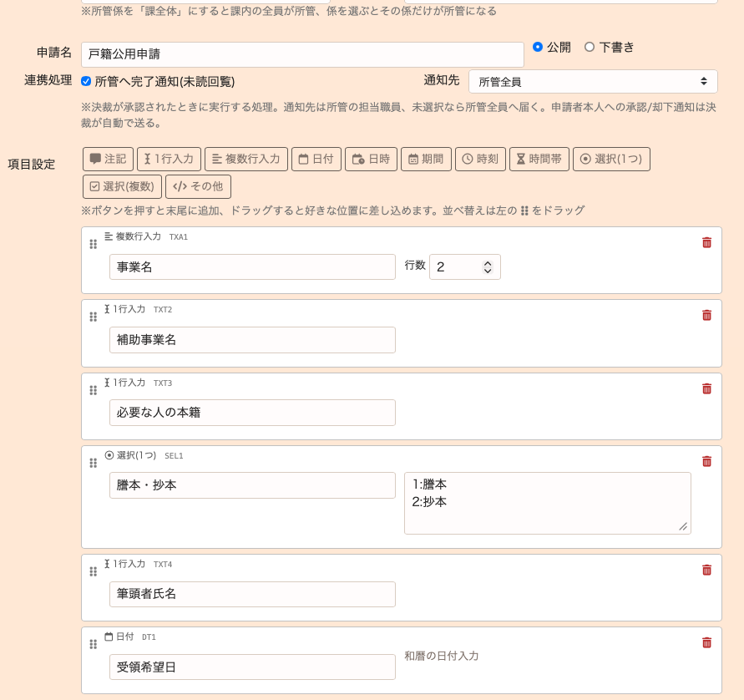
Task: Delete the 謄本・抄本 selection item
Action: tap(706, 461)
